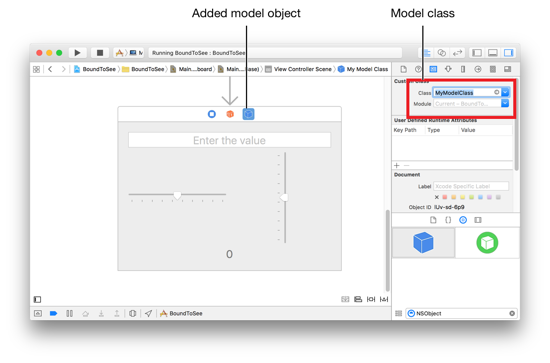Screen dimensions: 550x363
Task: Open the File inspector tab
Action: (403, 69)
